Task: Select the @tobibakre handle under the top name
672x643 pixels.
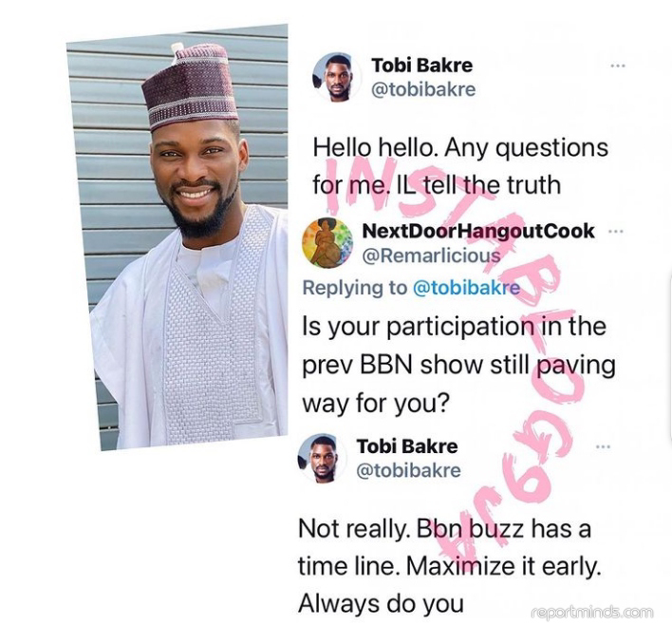Action: tap(423, 89)
